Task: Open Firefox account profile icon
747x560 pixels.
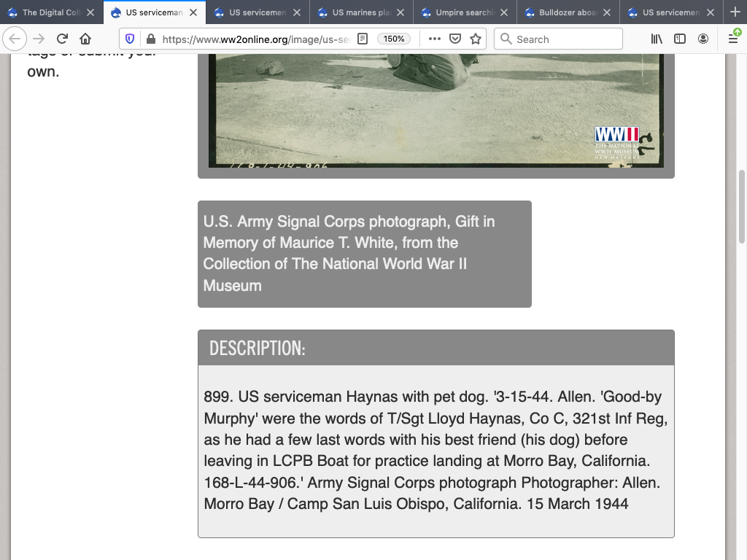Action: (x=703, y=39)
